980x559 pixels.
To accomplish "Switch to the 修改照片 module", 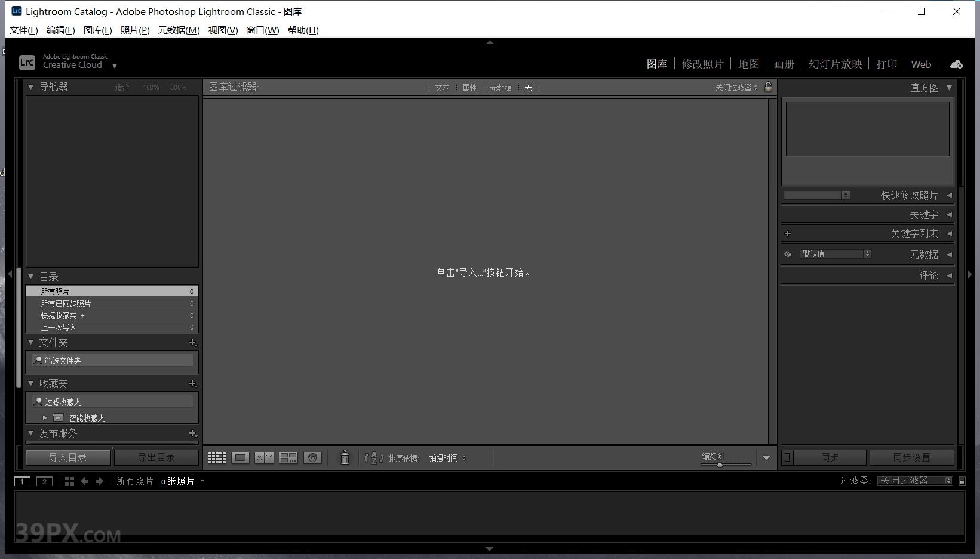I will coord(702,64).
